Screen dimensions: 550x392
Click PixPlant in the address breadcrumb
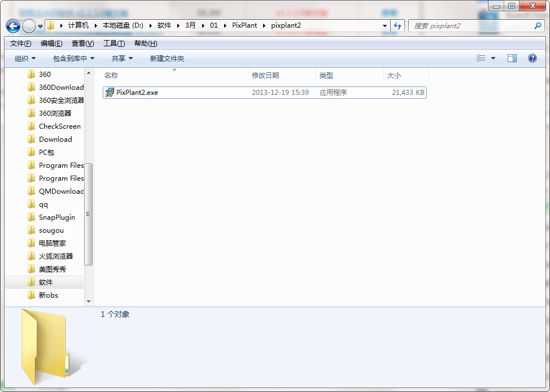click(245, 25)
